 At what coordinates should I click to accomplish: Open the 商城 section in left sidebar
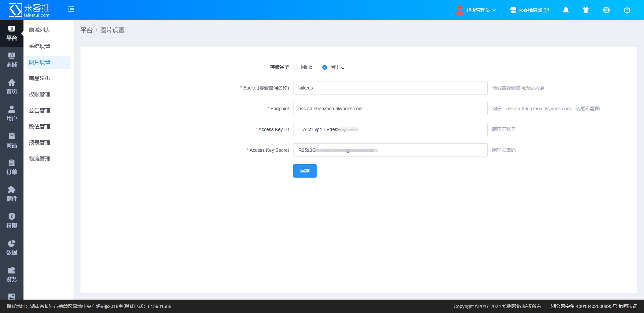click(x=12, y=60)
